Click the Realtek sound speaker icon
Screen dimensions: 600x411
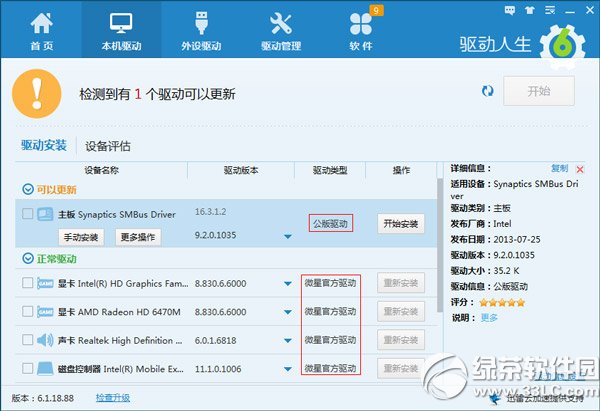click(x=45, y=340)
